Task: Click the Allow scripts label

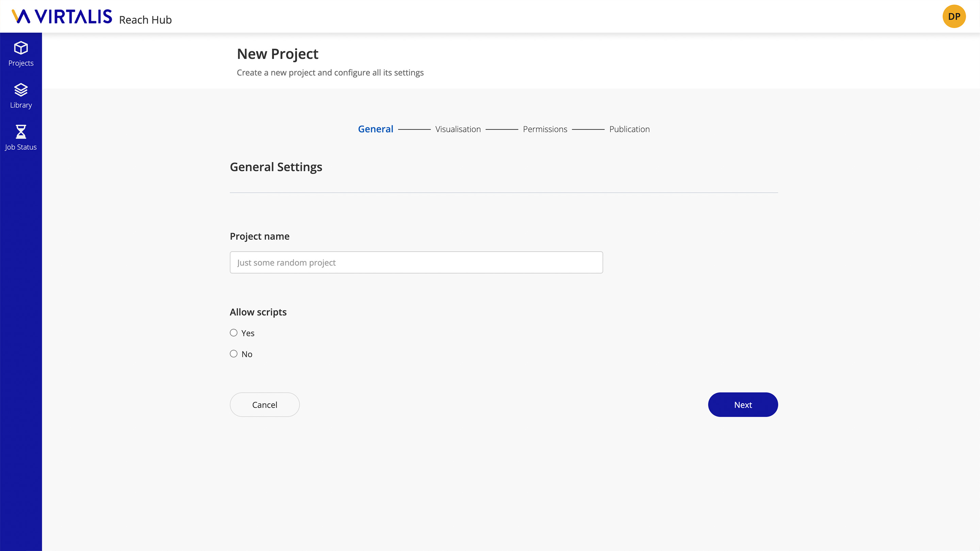Action: 258,312
